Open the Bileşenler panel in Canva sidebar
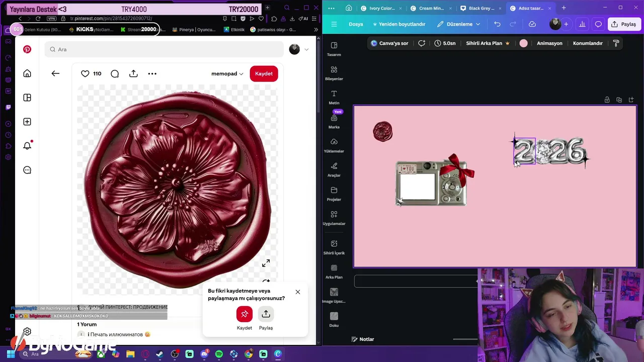The image size is (644, 362). (334, 73)
